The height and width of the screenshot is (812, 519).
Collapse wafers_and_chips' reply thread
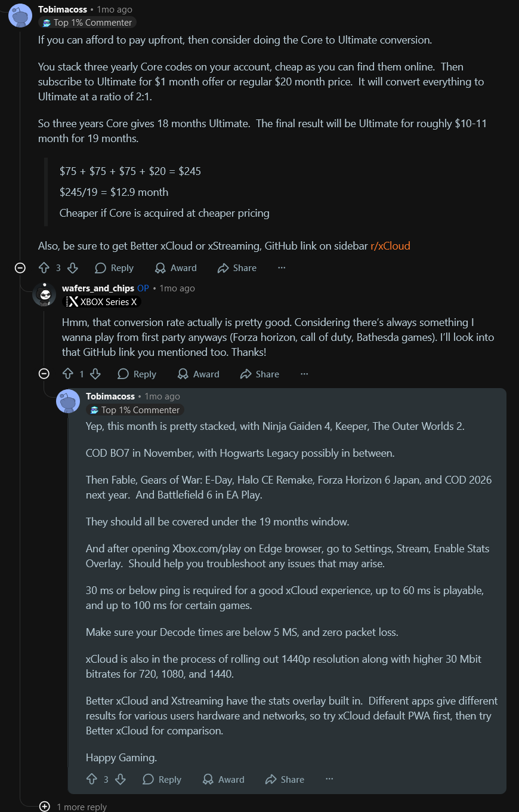pyautogui.click(x=44, y=374)
